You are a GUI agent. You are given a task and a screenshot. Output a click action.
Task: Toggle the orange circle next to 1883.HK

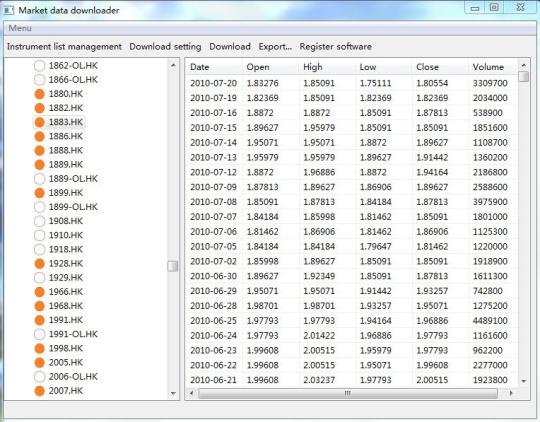pos(40,122)
